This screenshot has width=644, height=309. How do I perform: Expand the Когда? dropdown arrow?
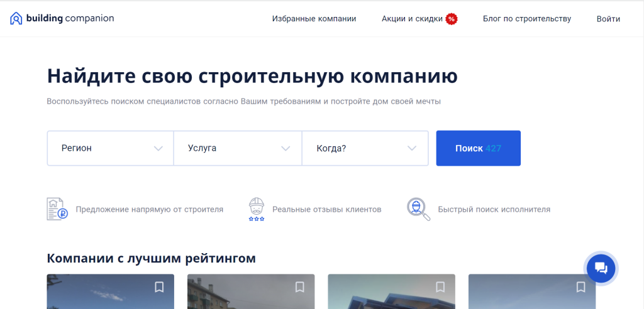click(412, 148)
